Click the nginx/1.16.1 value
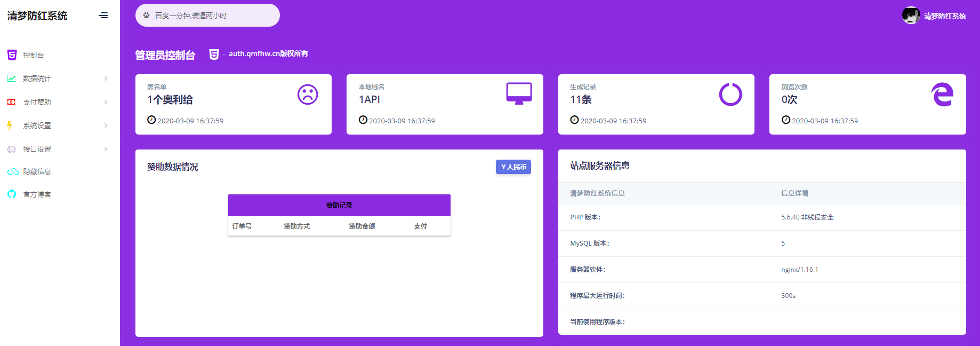The width and height of the screenshot is (980, 346). point(800,270)
